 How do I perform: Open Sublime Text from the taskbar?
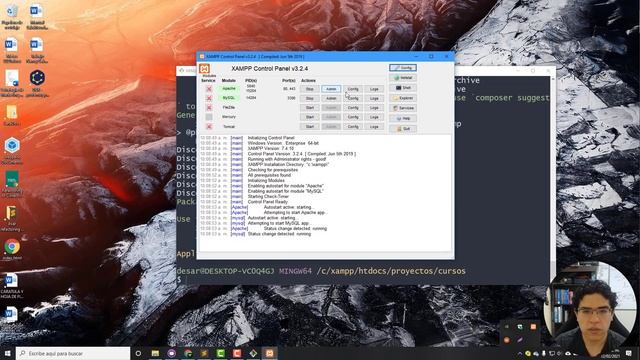(204, 353)
